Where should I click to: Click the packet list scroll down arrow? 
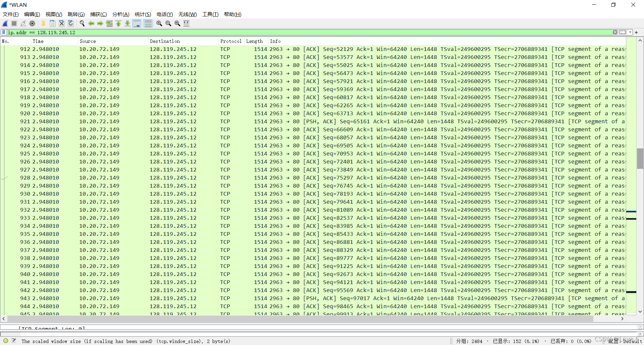(x=640, y=312)
